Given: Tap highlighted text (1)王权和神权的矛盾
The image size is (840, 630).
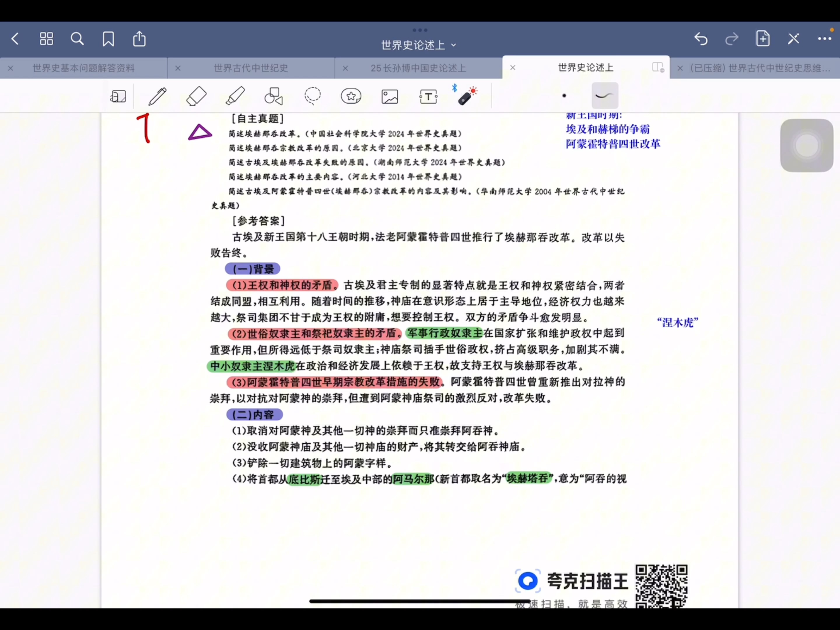Looking at the screenshot, I should point(282,285).
